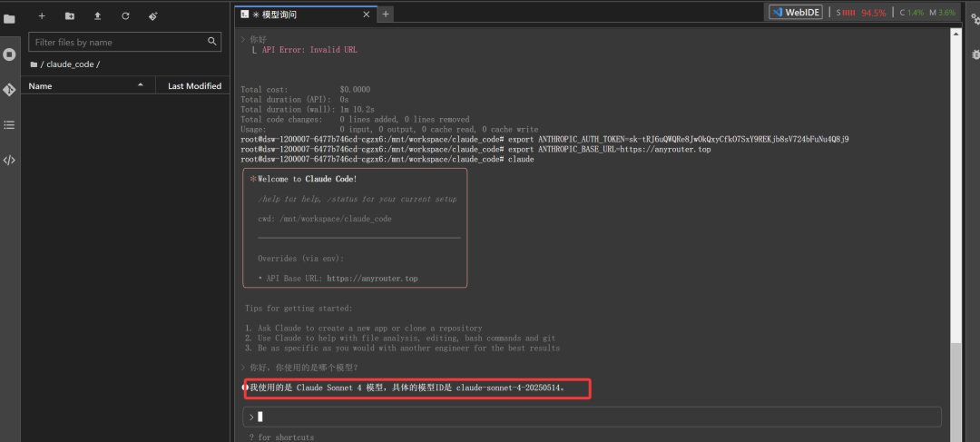This screenshot has height=442, width=980.
Task: Close the 模型询问 tab
Action: pos(367,15)
